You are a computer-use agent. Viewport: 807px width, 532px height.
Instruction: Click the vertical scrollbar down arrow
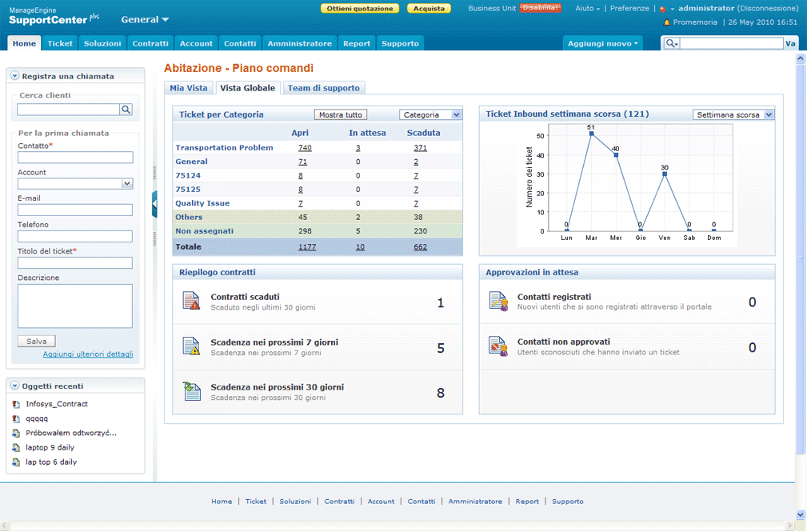[x=801, y=514]
